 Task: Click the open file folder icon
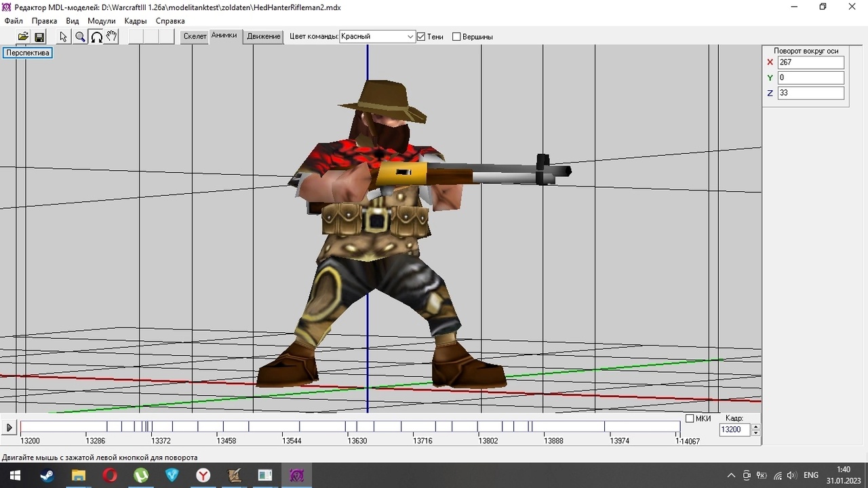23,37
